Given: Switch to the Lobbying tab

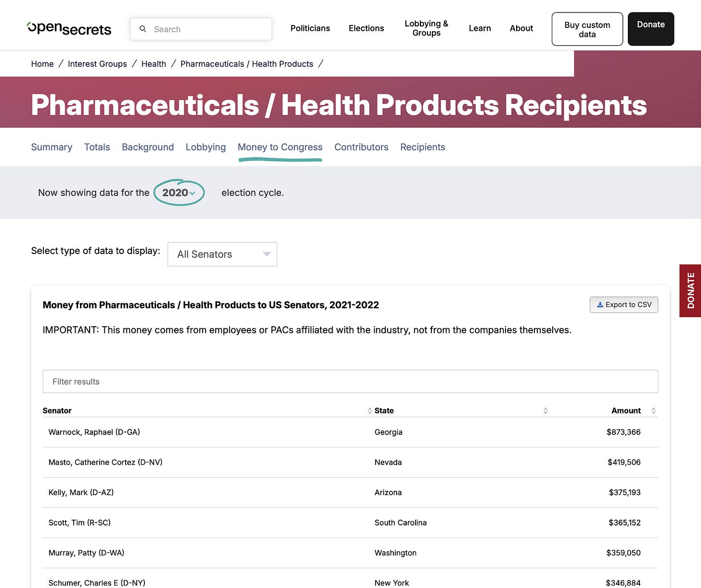Looking at the screenshot, I should coord(206,147).
